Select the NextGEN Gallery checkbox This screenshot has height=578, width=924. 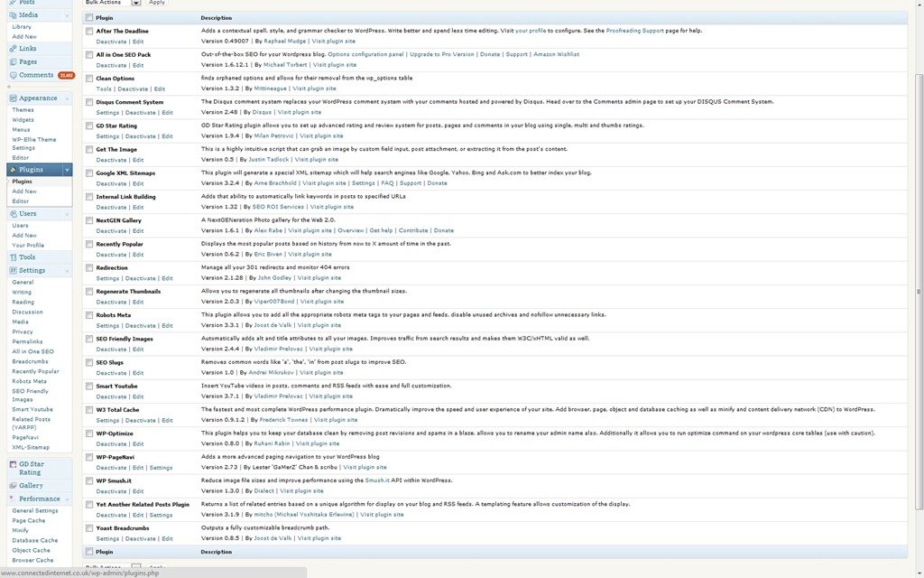click(x=89, y=220)
